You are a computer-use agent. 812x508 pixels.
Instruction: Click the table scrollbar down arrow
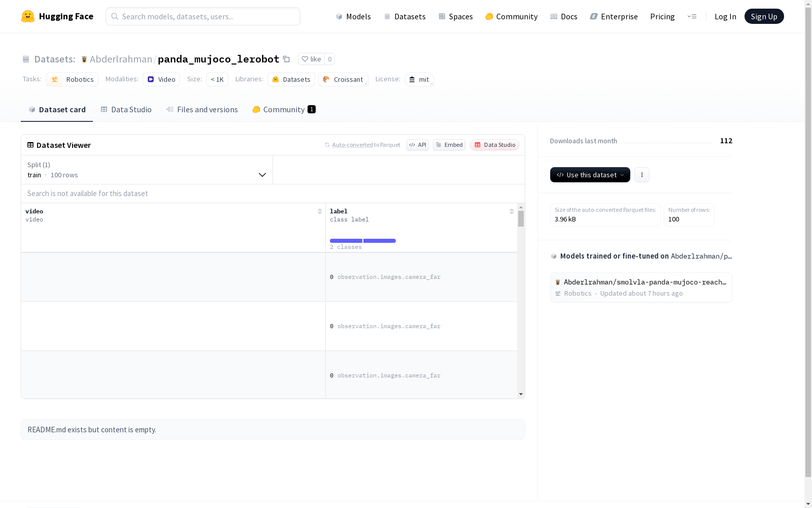pyautogui.click(x=521, y=394)
